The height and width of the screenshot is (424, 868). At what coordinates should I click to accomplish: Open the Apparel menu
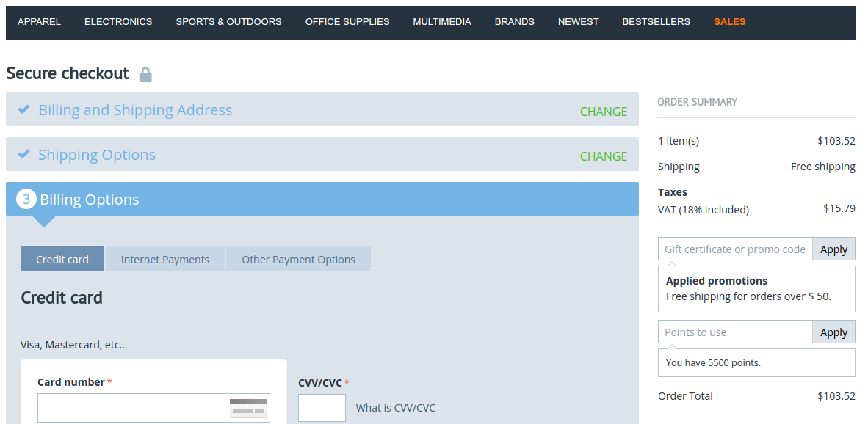pos(39,22)
